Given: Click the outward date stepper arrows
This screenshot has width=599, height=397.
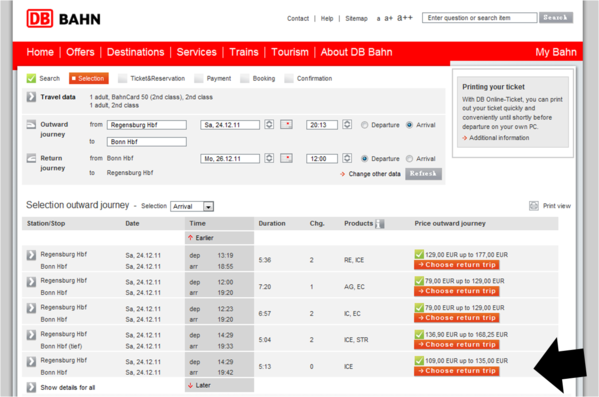Looking at the screenshot, I should (x=269, y=124).
